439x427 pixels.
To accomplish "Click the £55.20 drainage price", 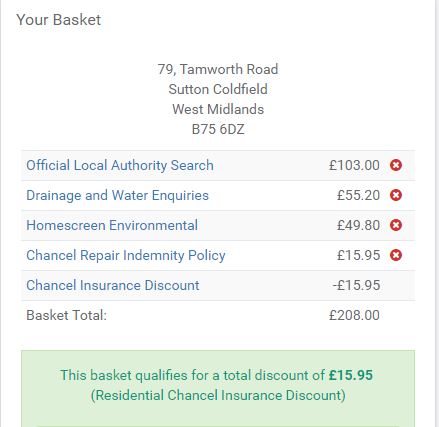I will tap(358, 195).
